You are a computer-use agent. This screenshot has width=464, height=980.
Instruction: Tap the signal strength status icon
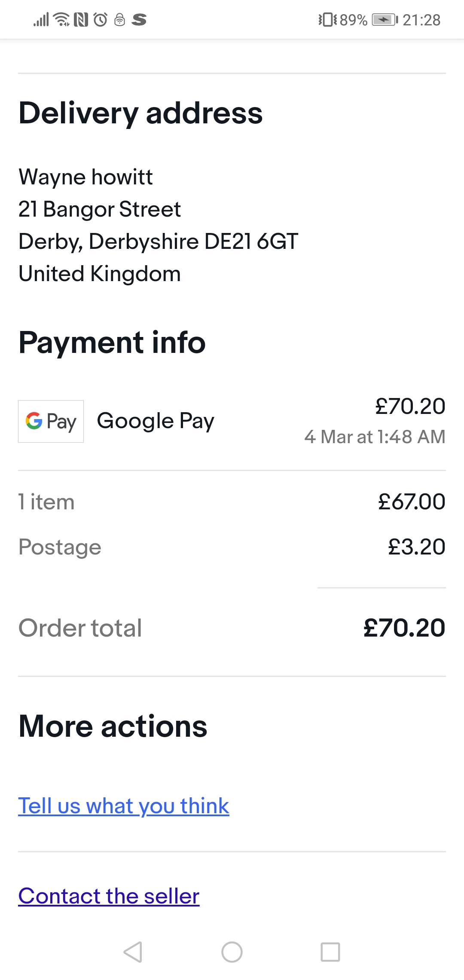[41, 20]
